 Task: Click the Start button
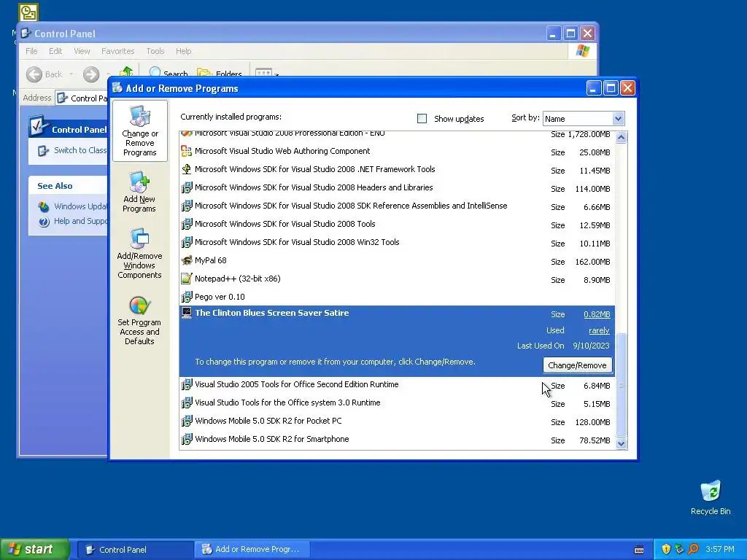click(x=34, y=549)
